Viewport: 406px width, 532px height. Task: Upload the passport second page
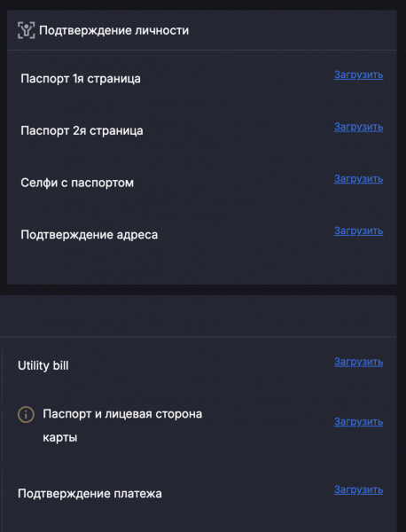(x=358, y=127)
